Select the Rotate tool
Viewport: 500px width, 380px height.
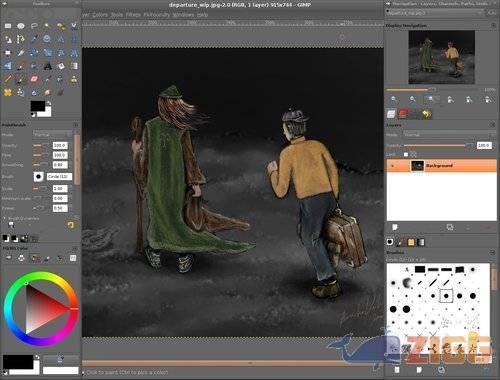coord(34,53)
